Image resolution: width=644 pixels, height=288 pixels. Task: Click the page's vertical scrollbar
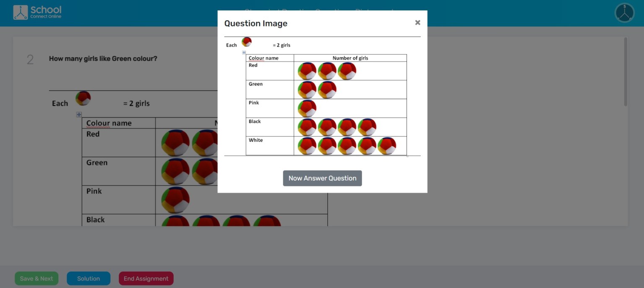pos(626,71)
